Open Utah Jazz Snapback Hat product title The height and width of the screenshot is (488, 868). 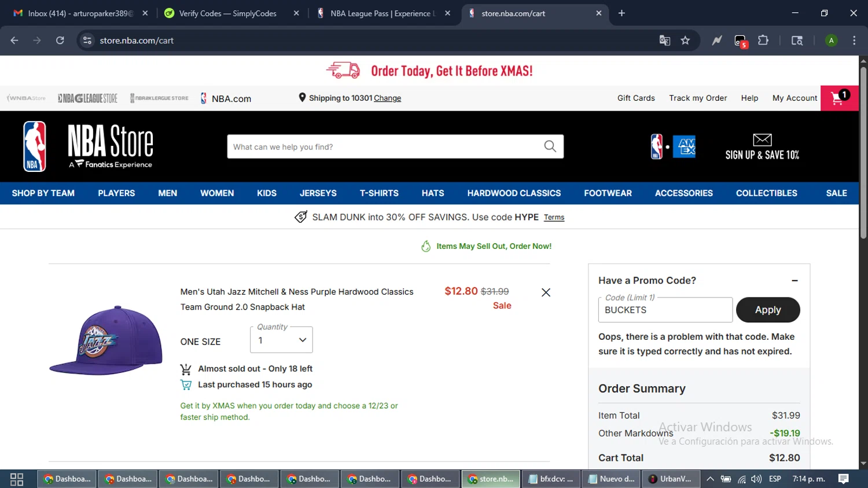(297, 299)
